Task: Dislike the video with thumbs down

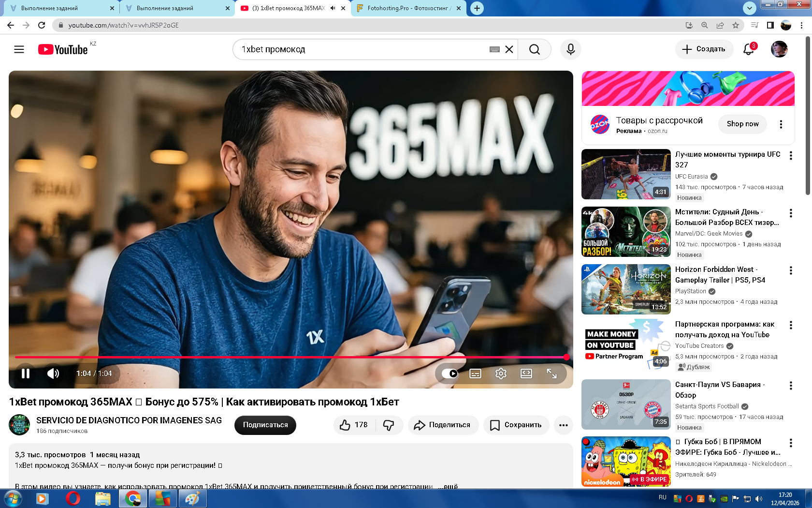Action: pyautogui.click(x=389, y=425)
